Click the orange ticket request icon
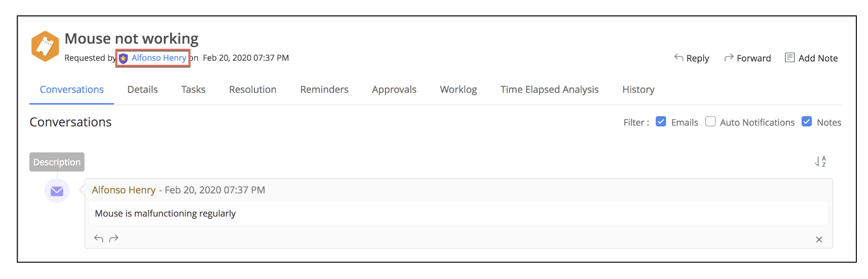Image resolution: width=868 pixels, height=279 pixels. pyautogui.click(x=45, y=46)
